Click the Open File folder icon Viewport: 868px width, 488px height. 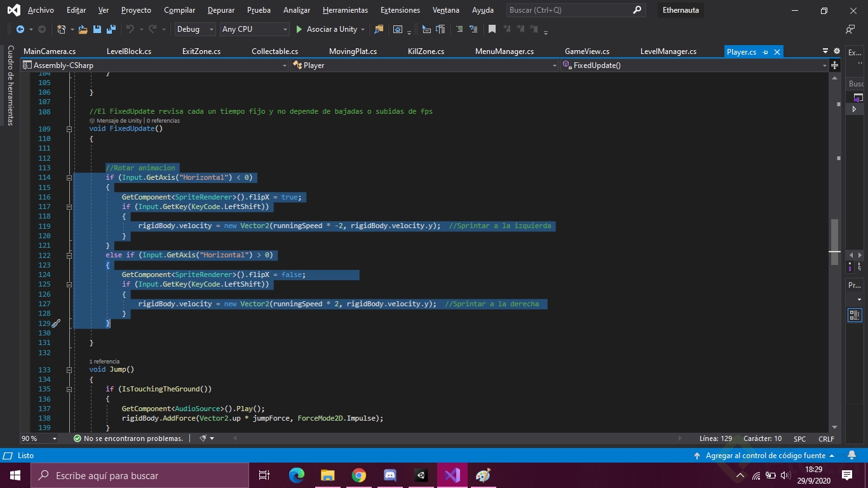point(83,29)
